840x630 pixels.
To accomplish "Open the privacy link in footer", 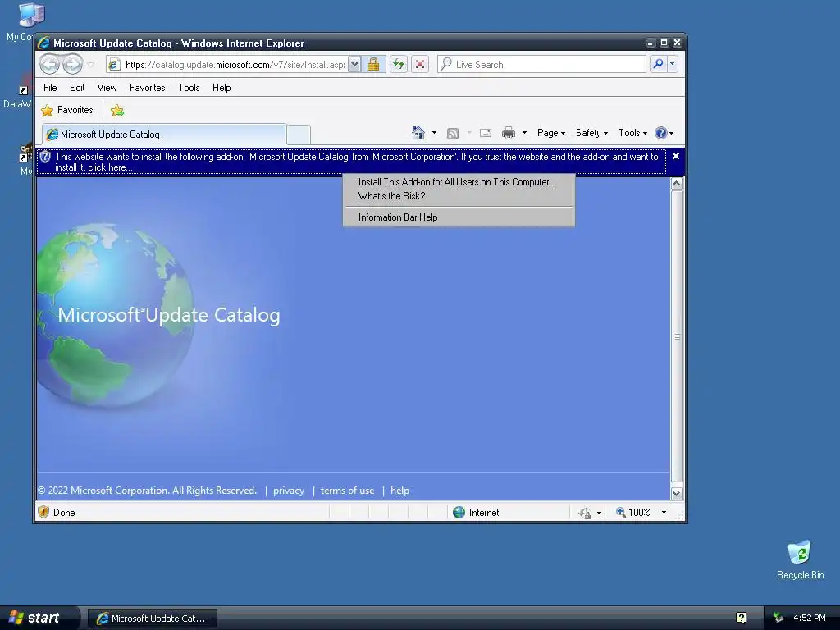I will pos(289,491).
